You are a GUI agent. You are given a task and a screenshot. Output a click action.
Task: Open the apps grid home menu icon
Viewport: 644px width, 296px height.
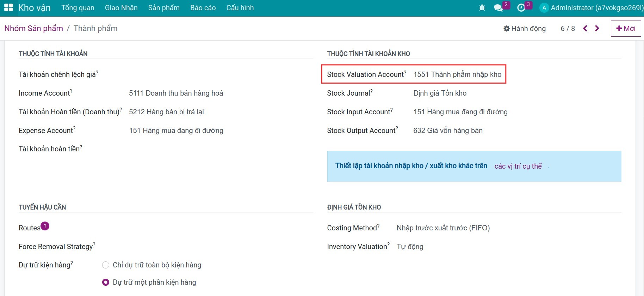(x=8, y=7)
